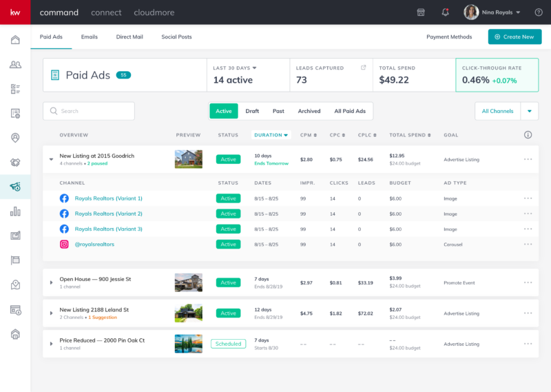
Task: Go to command in top navigation
Action: [x=59, y=12]
